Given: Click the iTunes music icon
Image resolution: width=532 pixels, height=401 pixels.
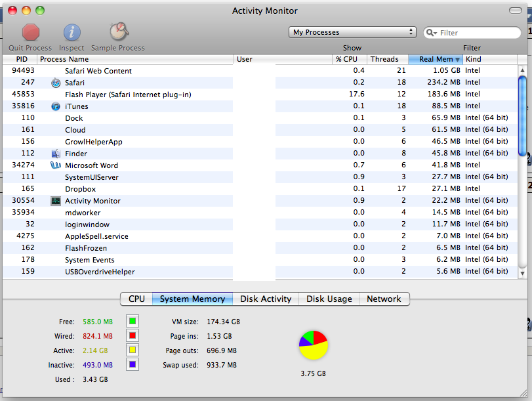Looking at the screenshot, I should coord(56,106).
